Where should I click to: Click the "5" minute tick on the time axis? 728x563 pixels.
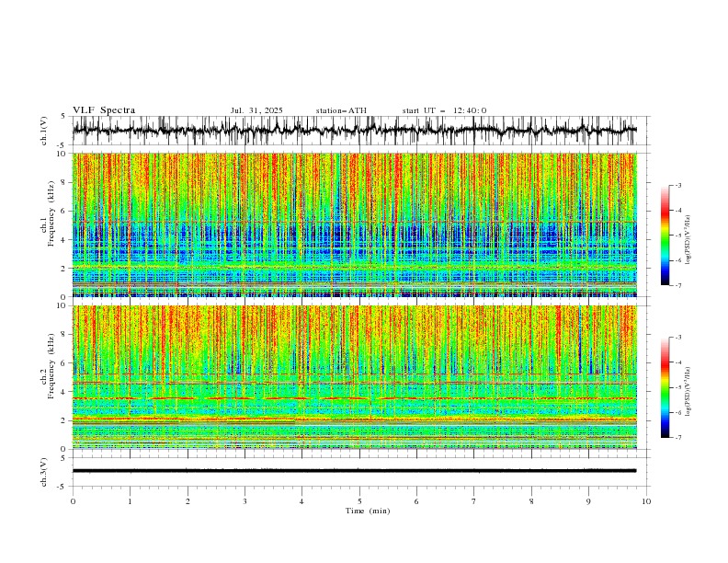pos(359,501)
